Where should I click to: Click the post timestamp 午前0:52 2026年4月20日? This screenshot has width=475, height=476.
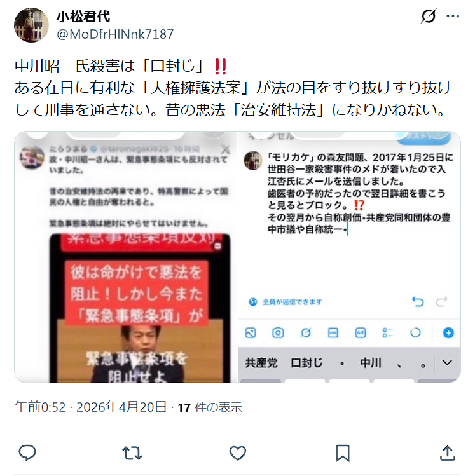[90, 407]
